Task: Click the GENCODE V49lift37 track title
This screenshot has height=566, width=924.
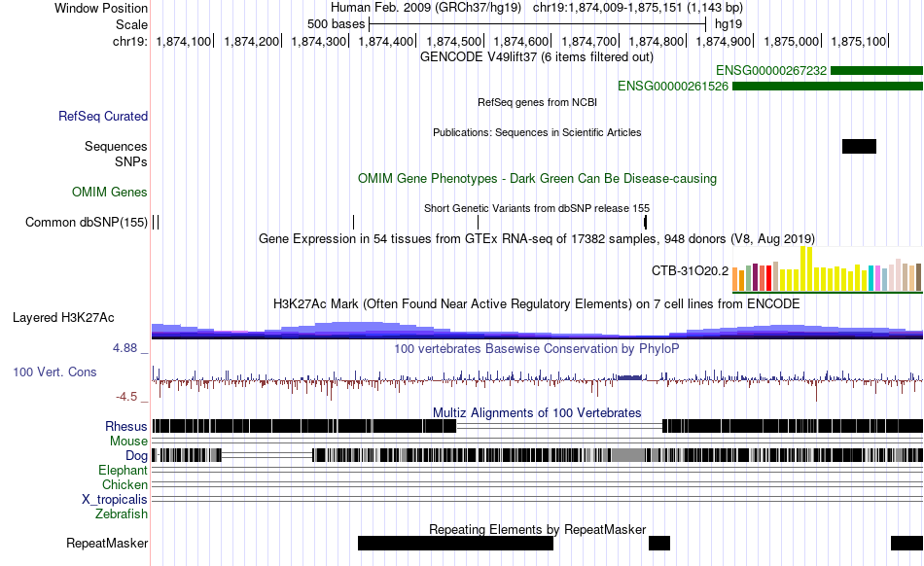Action: (537, 57)
